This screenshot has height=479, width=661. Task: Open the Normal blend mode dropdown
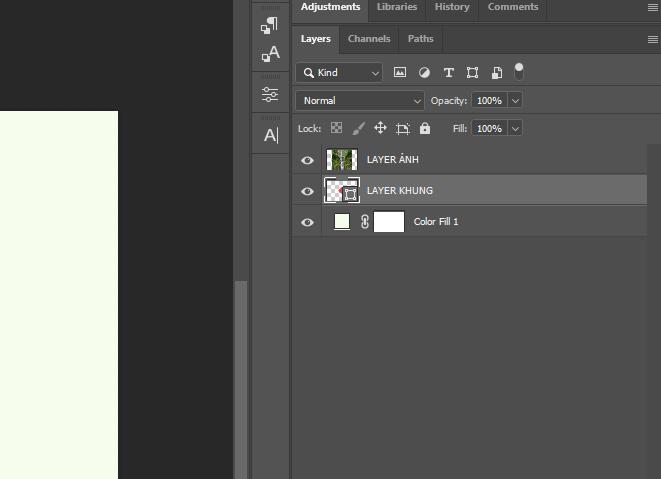(360, 101)
